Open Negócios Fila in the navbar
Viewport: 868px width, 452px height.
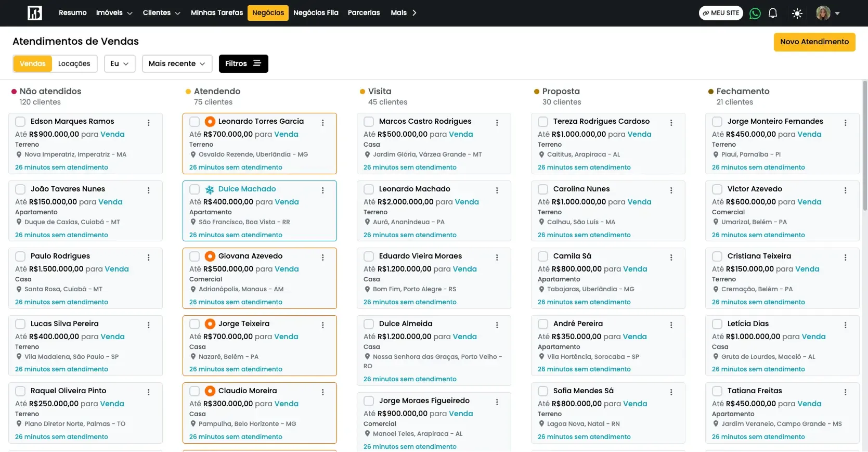pyautogui.click(x=316, y=13)
